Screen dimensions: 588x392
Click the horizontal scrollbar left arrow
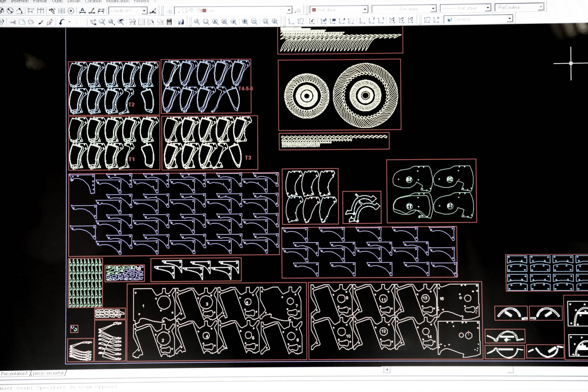(387, 369)
